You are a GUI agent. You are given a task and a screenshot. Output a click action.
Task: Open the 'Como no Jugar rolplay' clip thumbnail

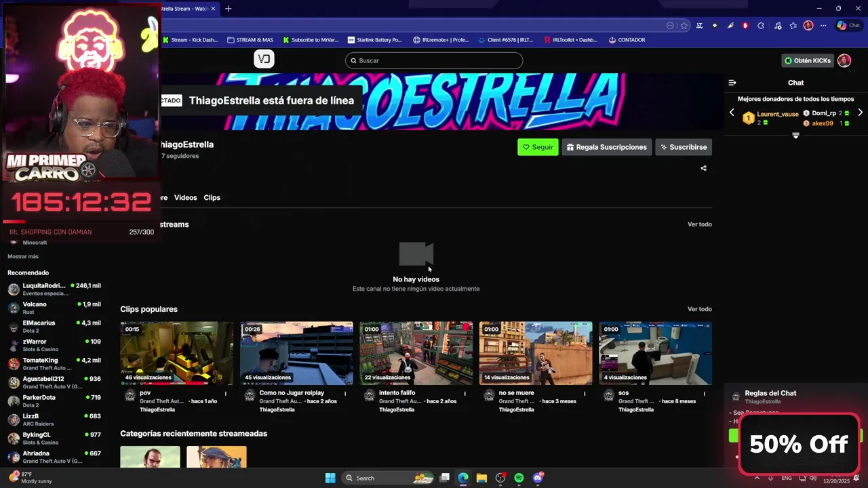296,353
